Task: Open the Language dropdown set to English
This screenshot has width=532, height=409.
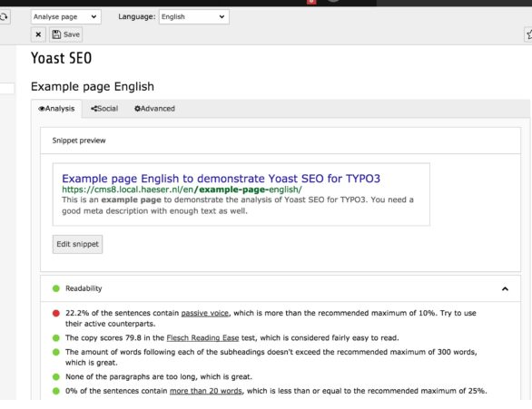Action: [193, 16]
